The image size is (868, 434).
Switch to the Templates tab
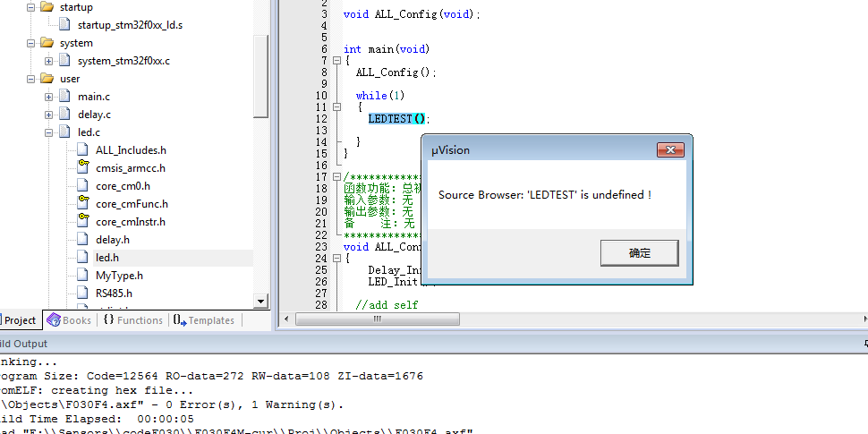(204, 320)
